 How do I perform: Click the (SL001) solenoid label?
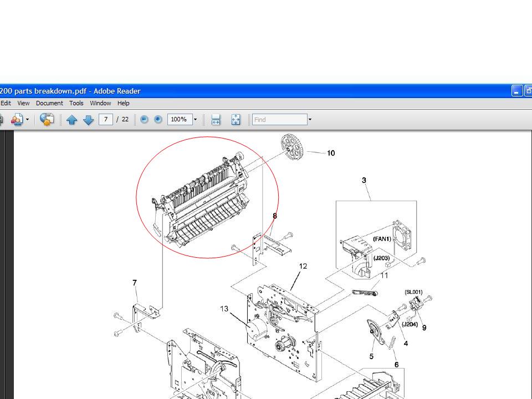coord(413,292)
